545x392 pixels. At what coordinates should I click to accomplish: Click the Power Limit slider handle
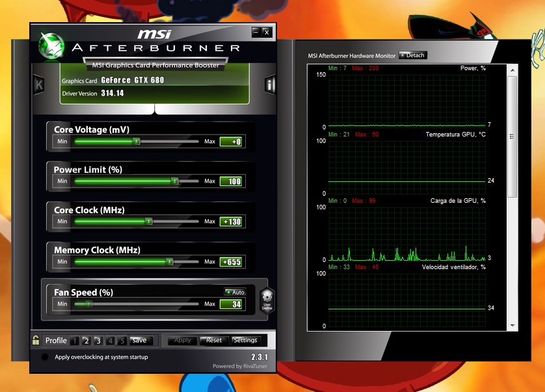pyautogui.click(x=175, y=181)
